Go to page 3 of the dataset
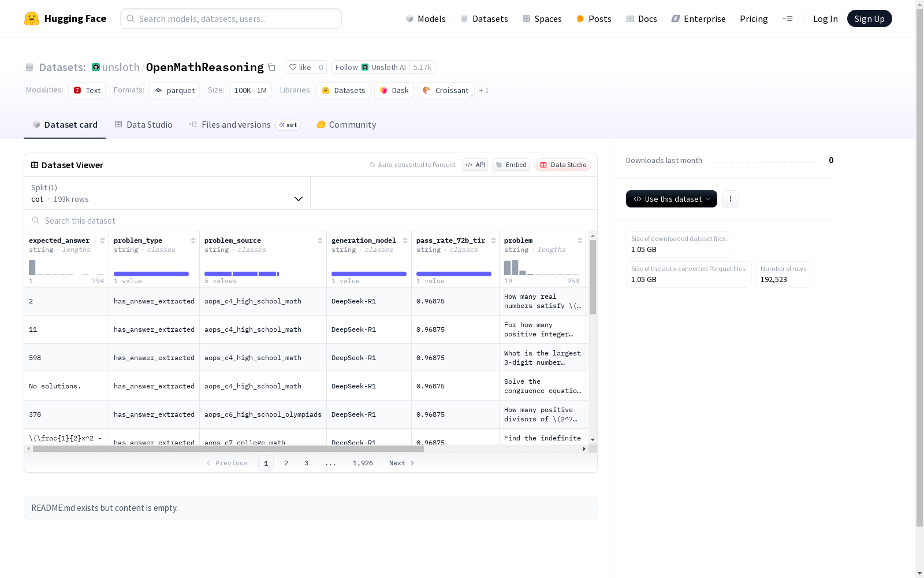924x578 pixels. click(306, 463)
